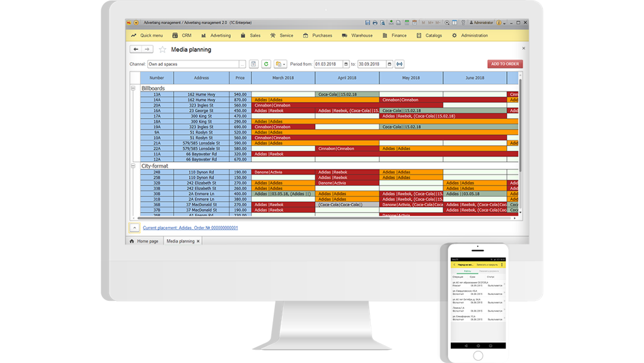644x363 pixels.
Task: Click the panels layout icon in title bar
Action: [x=454, y=23]
